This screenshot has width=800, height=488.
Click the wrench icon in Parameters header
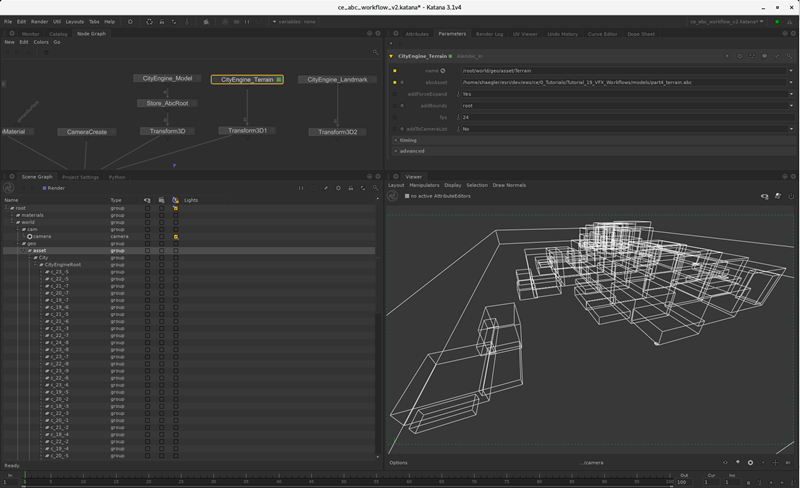pyautogui.click(x=778, y=56)
